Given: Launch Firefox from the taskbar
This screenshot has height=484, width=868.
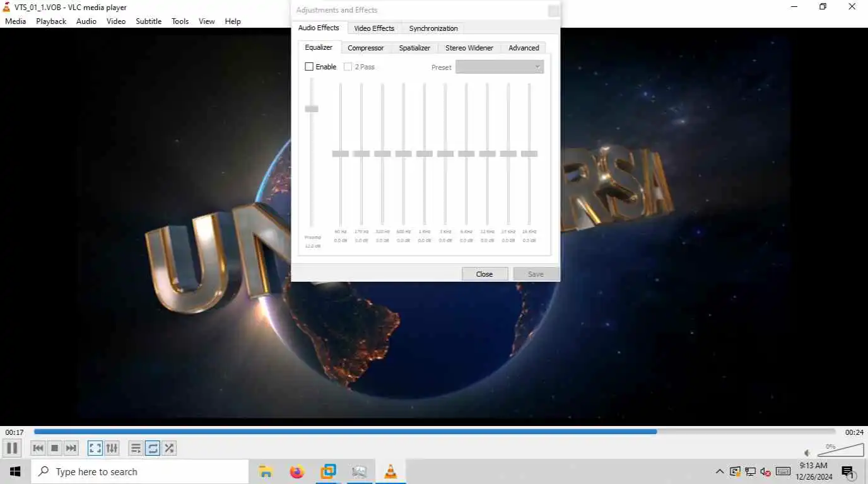Looking at the screenshot, I should (x=297, y=471).
